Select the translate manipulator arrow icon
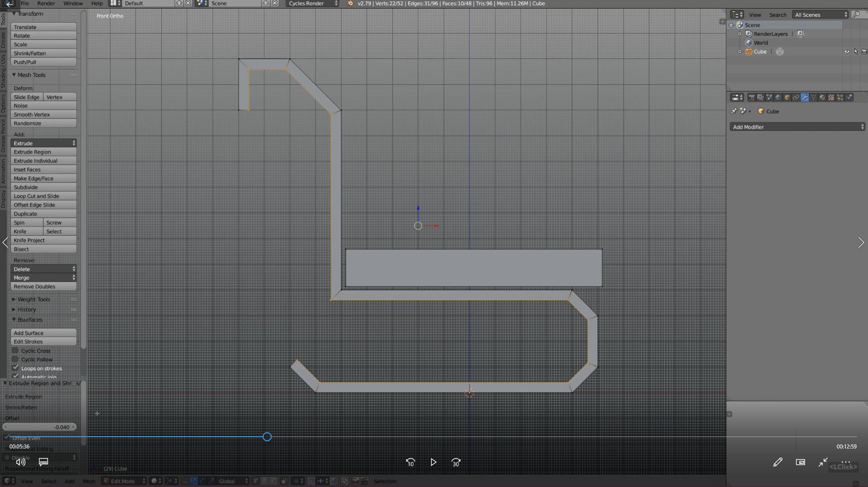The height and width of the screenshot is (487, 868). pos(194,481)
